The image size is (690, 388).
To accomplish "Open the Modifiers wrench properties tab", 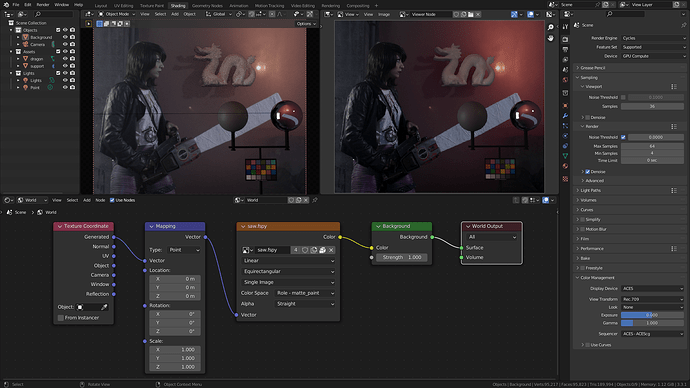I will tap(565, 116).
